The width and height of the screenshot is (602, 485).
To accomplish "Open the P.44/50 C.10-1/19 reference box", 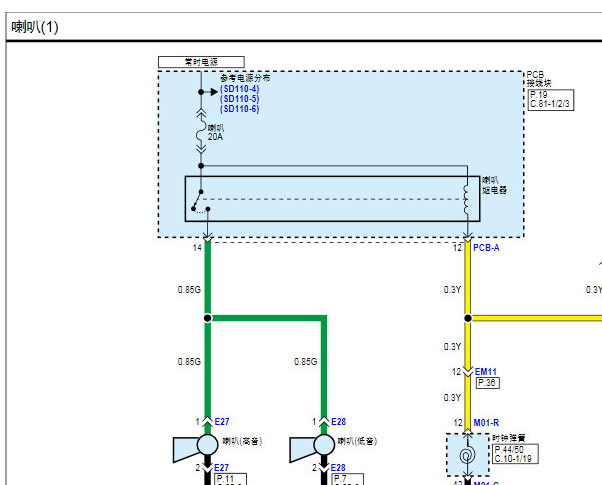I will coord(515,454).
